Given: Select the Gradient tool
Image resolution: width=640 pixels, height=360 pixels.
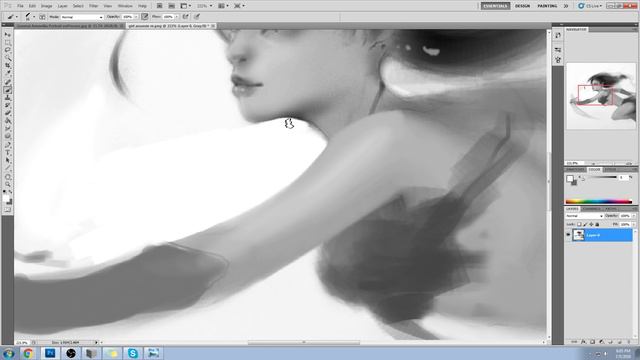Looking at the screenshot, I should [8, 121].
